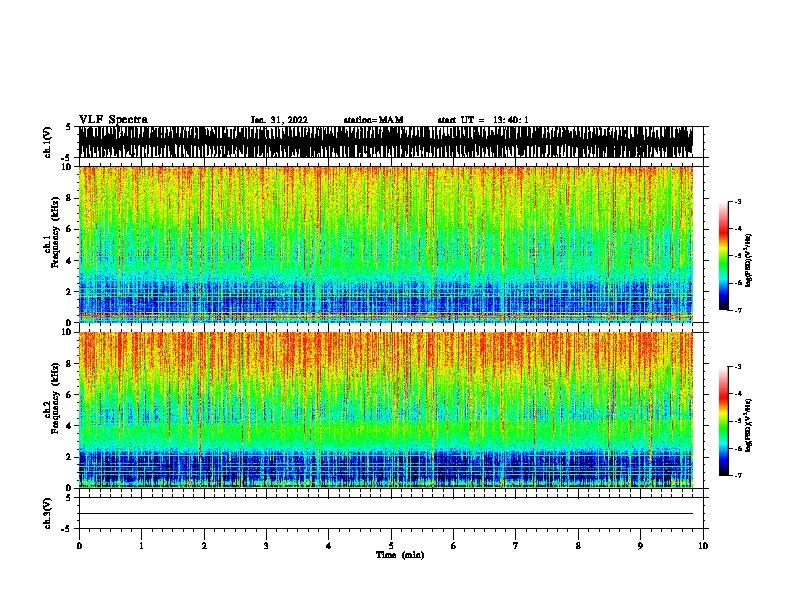Click the time axis tick label "5"

pos(391,546)
